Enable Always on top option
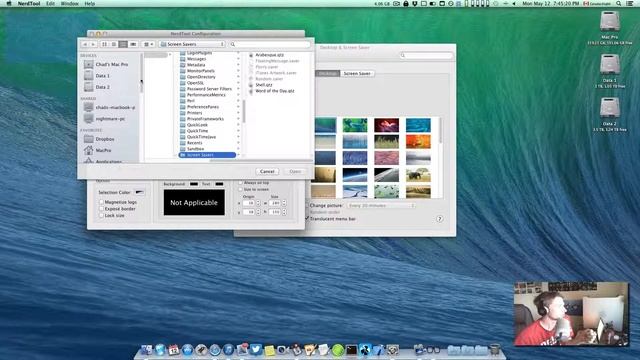 240,183
